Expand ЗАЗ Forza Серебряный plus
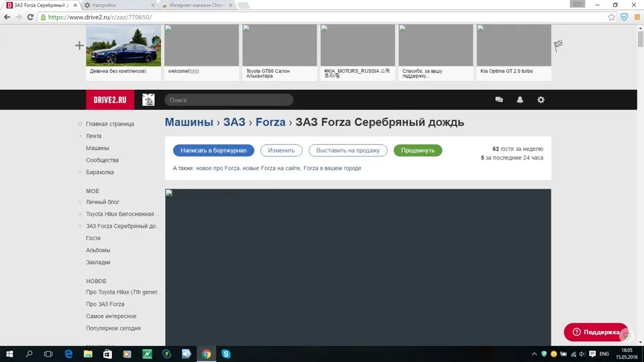 tap(80, 226)
